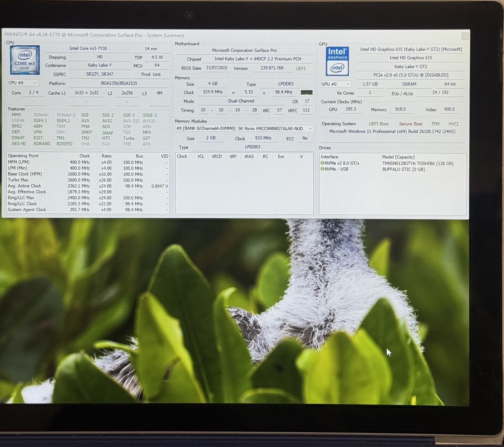Click the memory chip icon beside 98.4 MHz

(307, 92)
